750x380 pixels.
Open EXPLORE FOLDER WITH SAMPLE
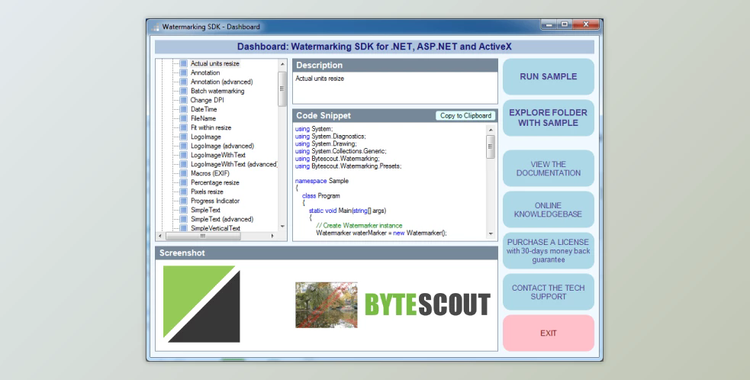tap(548, 118)
